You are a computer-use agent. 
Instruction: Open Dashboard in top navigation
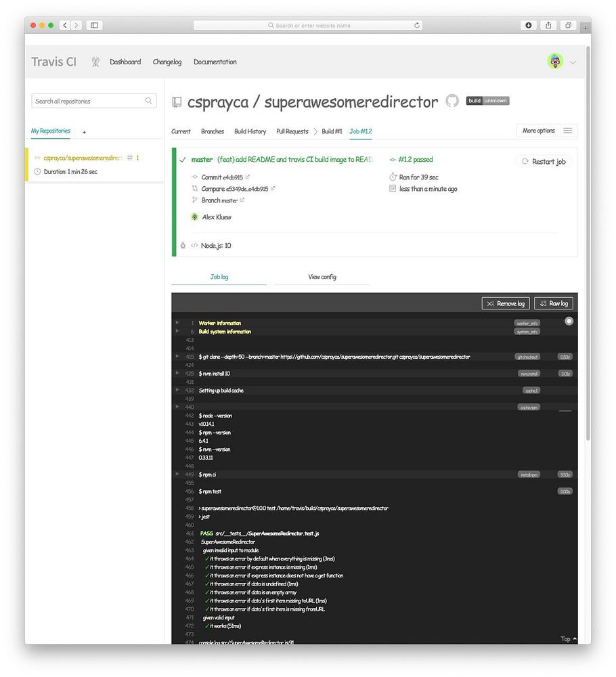[x=125, y=62]
